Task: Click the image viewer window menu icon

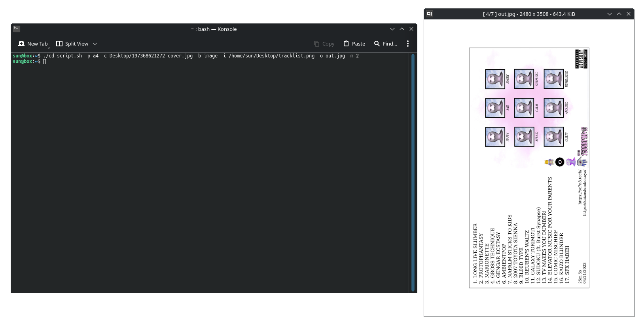Action: click(429, 14)
